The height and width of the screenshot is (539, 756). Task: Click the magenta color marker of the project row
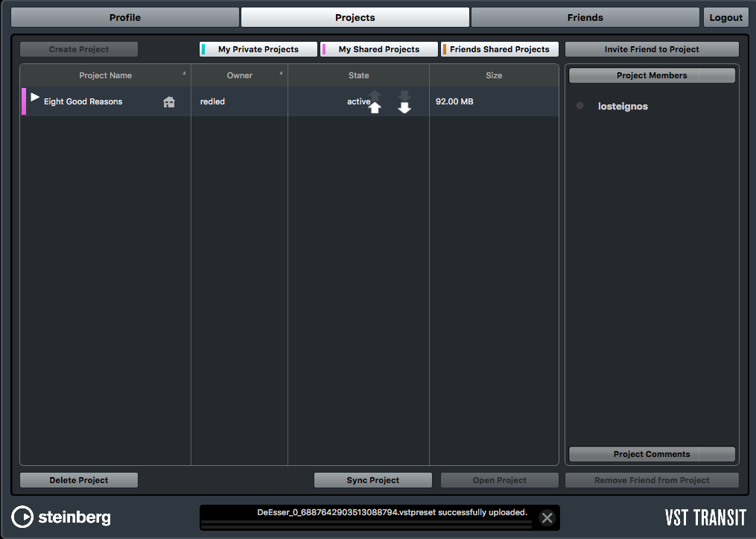coord(24,101)
